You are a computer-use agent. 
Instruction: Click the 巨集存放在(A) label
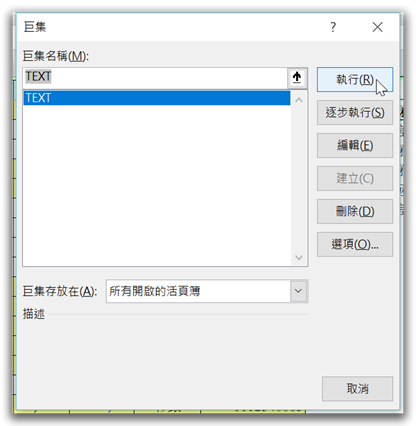pyautogui.click(x=60, y=291)
